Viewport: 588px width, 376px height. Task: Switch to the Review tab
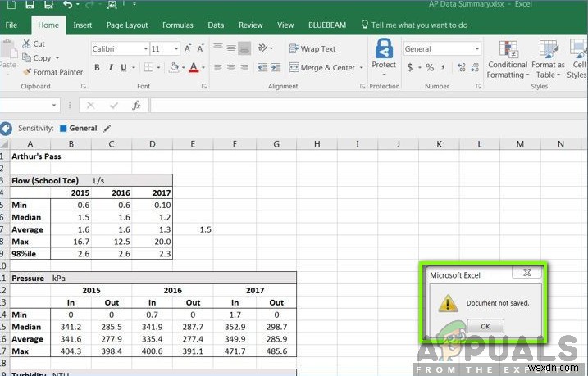pos(250,25)
